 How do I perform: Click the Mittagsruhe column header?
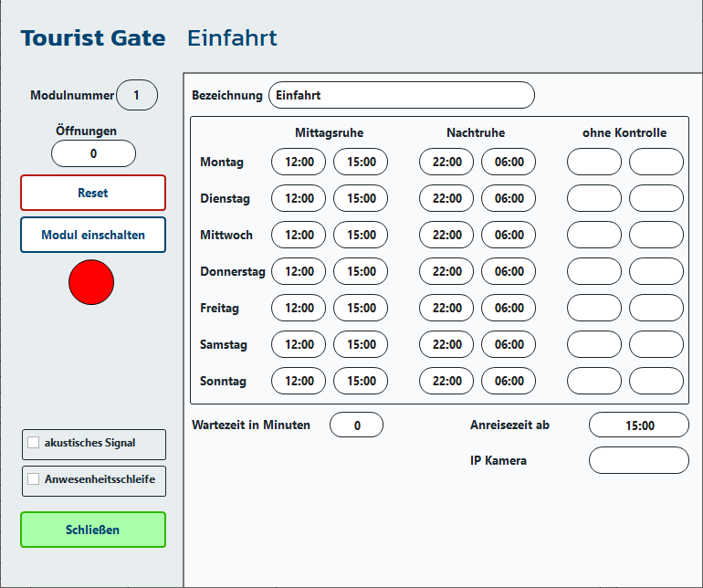coord(329,132)
